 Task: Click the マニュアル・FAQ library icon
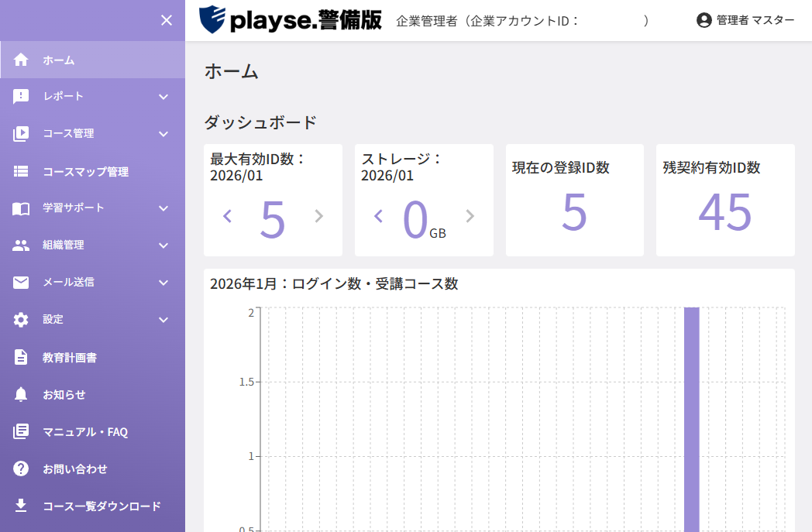(21, 431)
